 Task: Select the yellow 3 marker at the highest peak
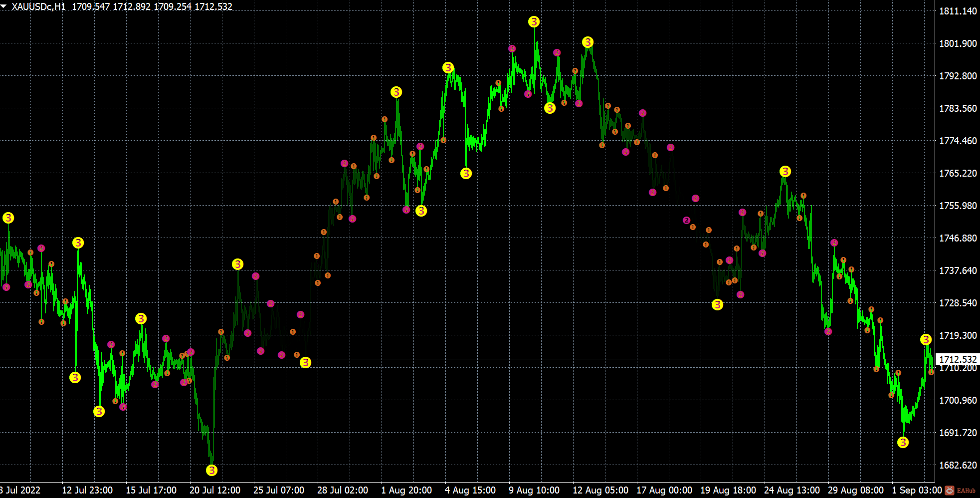534,22
